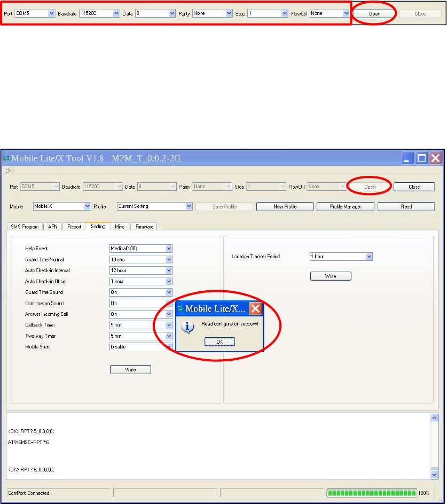Open Parity None dropdown in top toolbar strip
447x504 pixels.
click(212, 13)
